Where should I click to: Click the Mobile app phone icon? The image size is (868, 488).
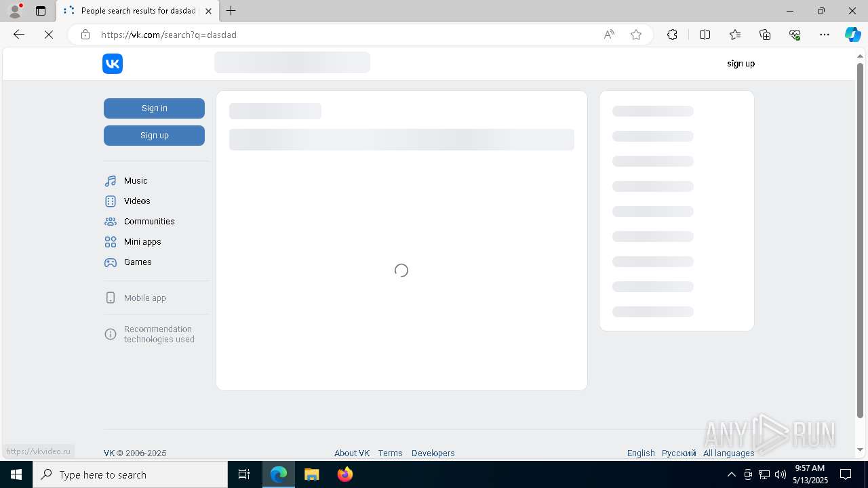pos(111,298)
